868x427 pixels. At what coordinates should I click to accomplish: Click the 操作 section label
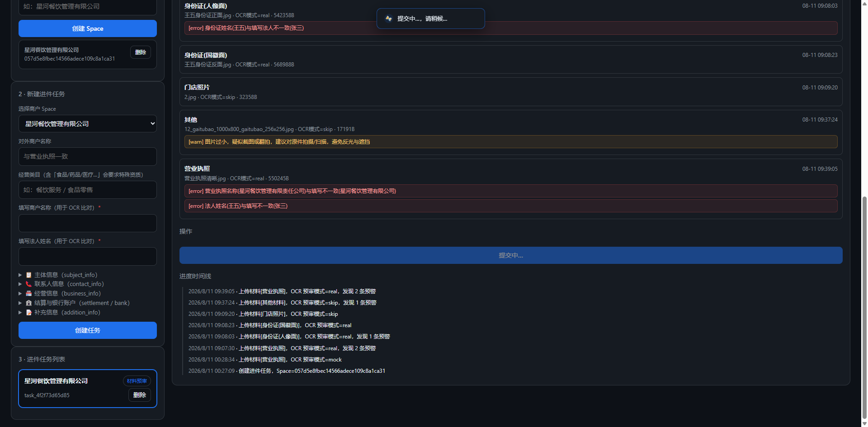pyautogui.click(x=186, y=231)
